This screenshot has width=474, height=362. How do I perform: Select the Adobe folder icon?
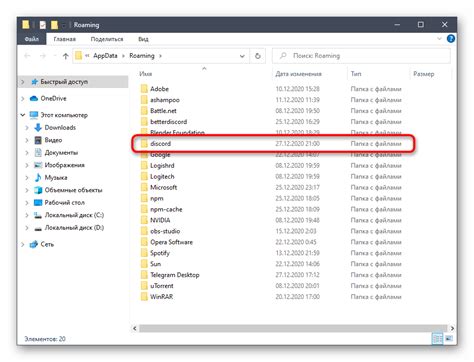coord(144,89)
